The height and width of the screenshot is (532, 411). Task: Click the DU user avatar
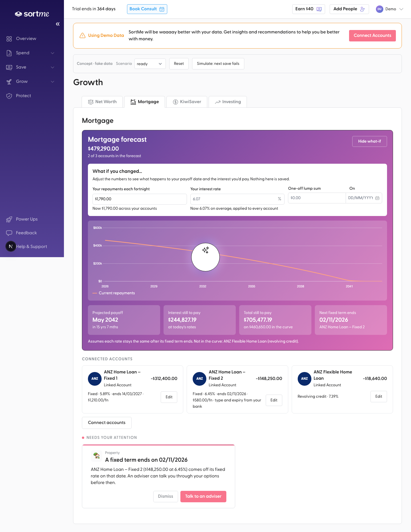379,9
